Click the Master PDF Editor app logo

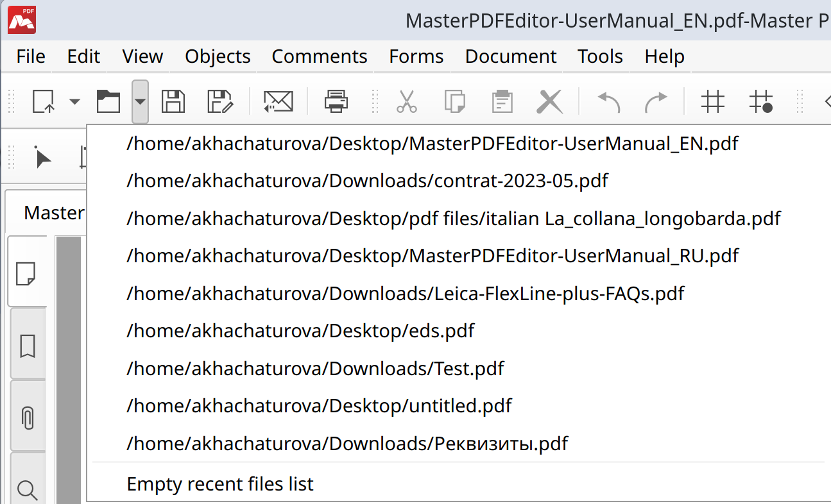click(x=21, y=19)
